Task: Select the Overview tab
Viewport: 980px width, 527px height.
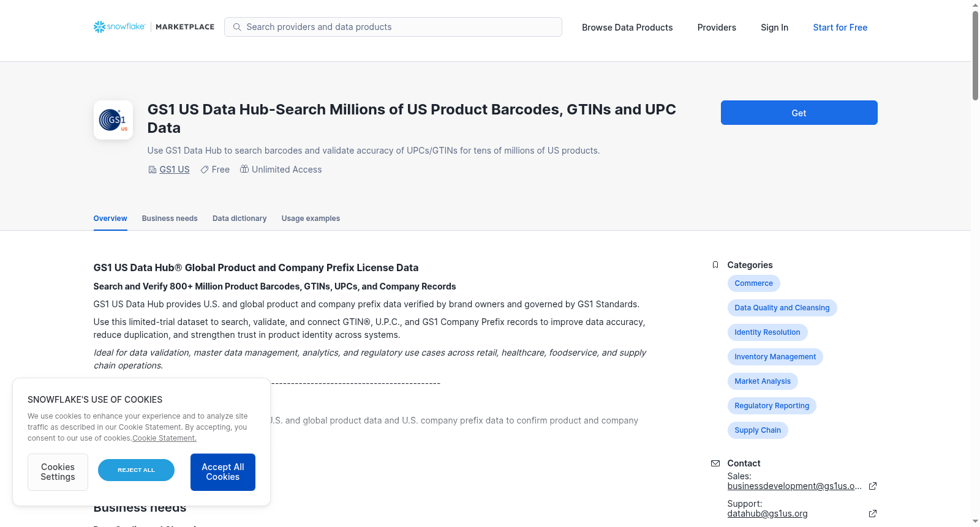Action: click(x=110, y=219)
